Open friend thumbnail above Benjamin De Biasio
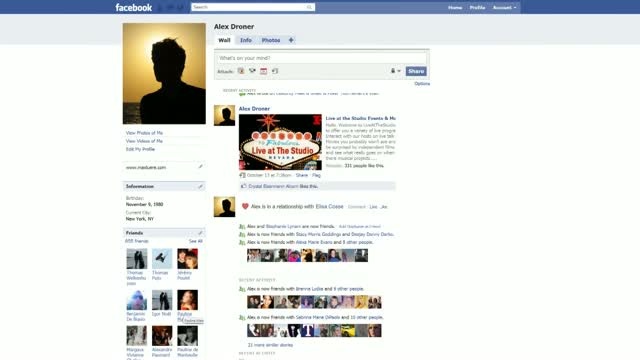Image resolution: width=640 pixels, height=360 pixels. (137, 300)
